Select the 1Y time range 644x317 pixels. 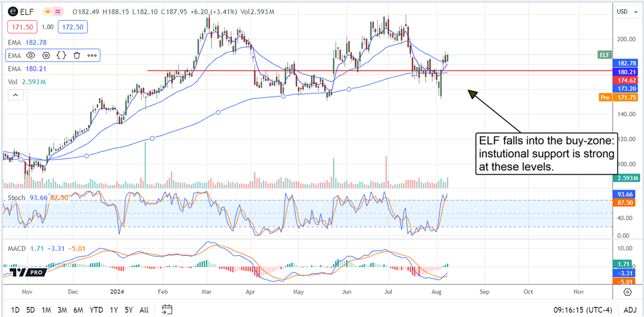(x=114, y=309)
